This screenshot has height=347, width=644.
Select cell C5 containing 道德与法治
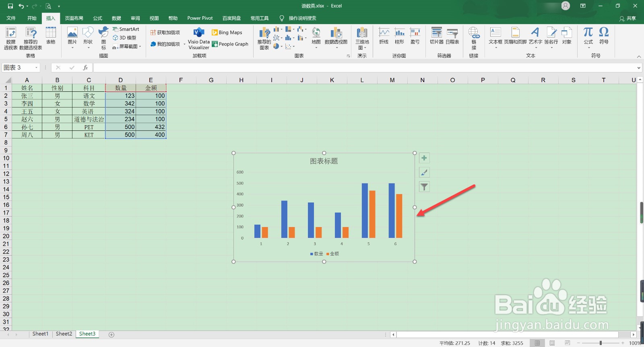89,119
